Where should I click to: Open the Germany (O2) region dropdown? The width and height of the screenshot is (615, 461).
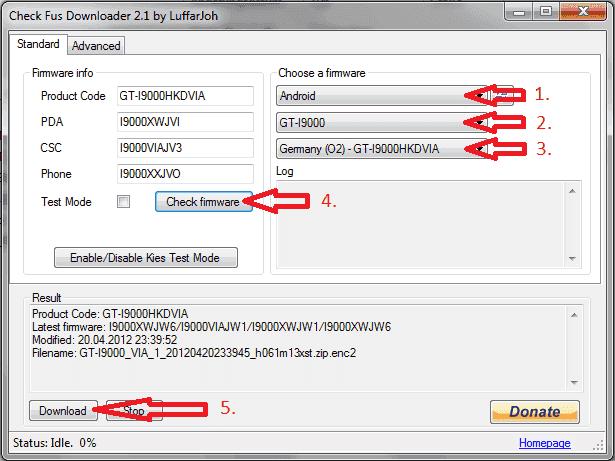point(382,149)
